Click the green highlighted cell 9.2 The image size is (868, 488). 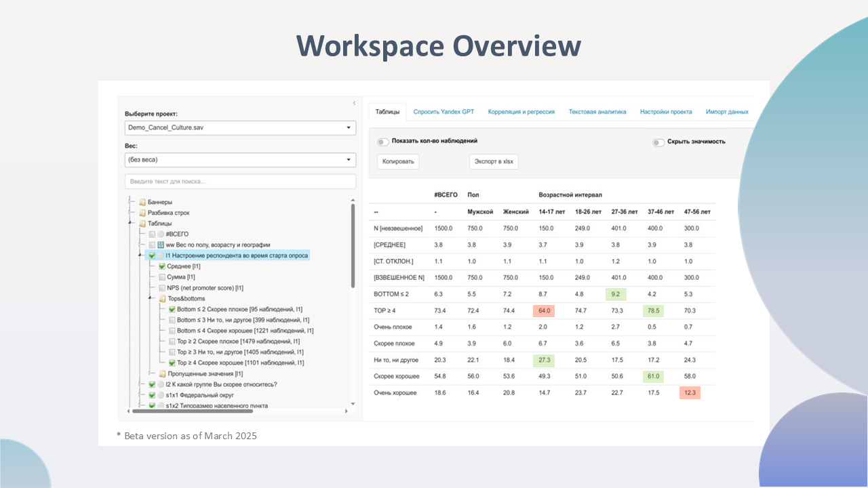[616, 294]
